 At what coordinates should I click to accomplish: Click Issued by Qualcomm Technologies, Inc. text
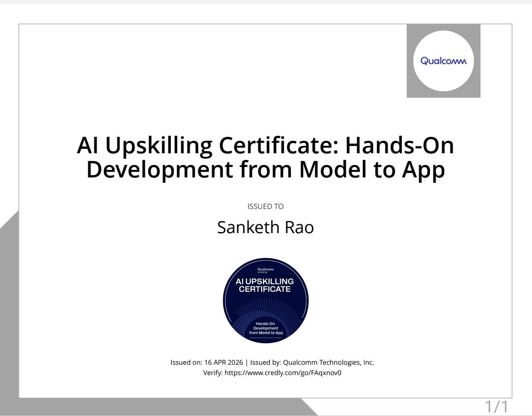312,362
